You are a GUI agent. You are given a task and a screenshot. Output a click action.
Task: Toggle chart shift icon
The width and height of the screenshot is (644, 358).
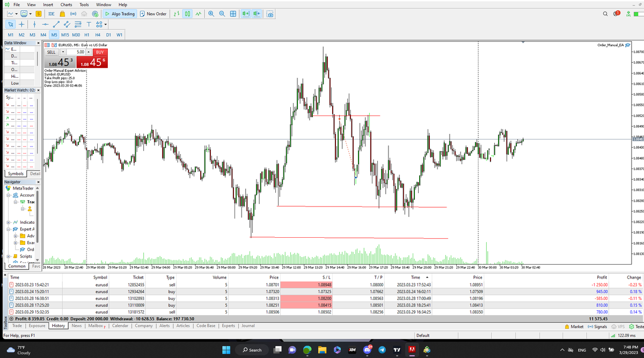pyautogui.click(x=257, y=13)
